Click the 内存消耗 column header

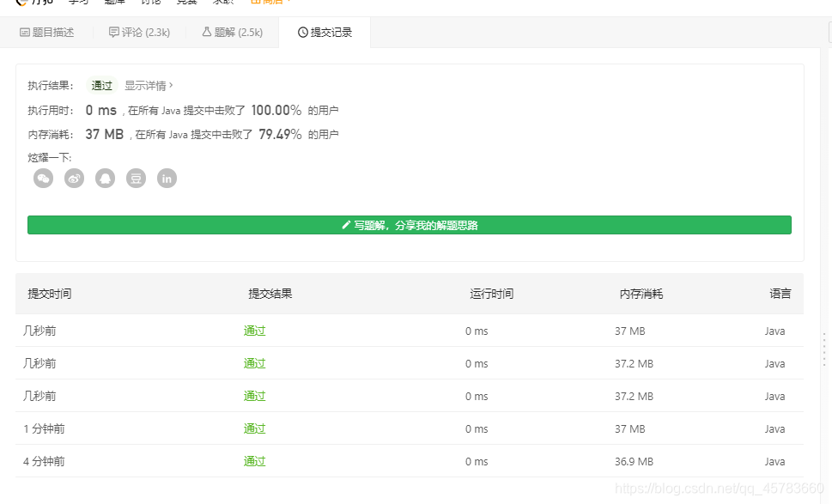pos(641,294)
